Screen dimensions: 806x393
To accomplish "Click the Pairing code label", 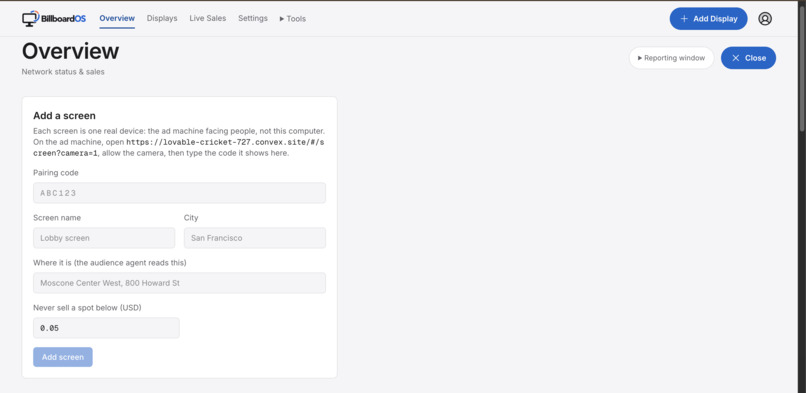I will (56, 173).
